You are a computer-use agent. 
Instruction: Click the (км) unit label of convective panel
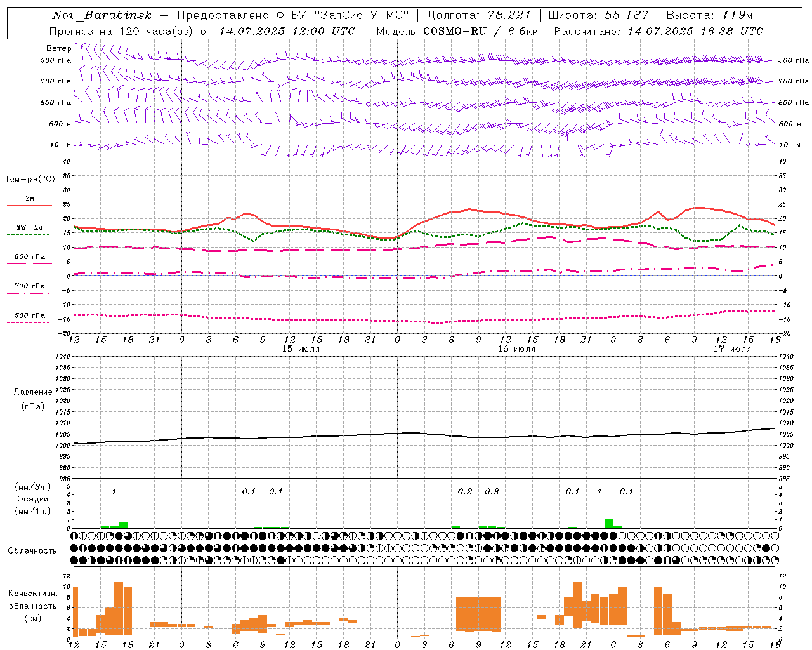click(x=33, y=618)
